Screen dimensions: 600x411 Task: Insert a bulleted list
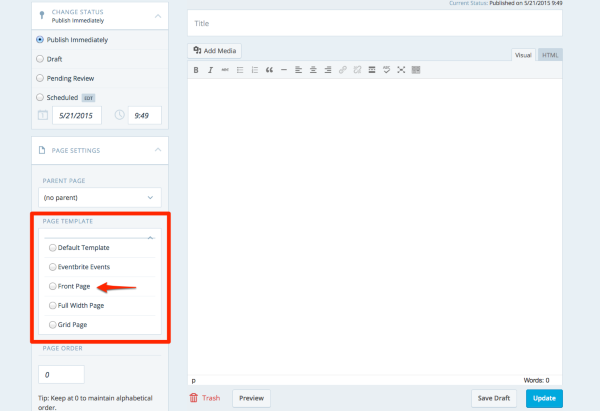(240, 70)
